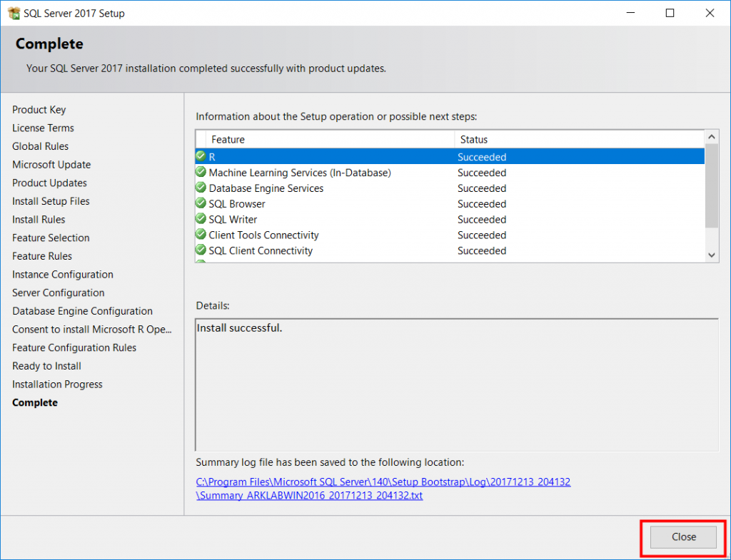Click Instance Configuration step
The height and width of the screenshot is (560, 731).
pos(63,275)
